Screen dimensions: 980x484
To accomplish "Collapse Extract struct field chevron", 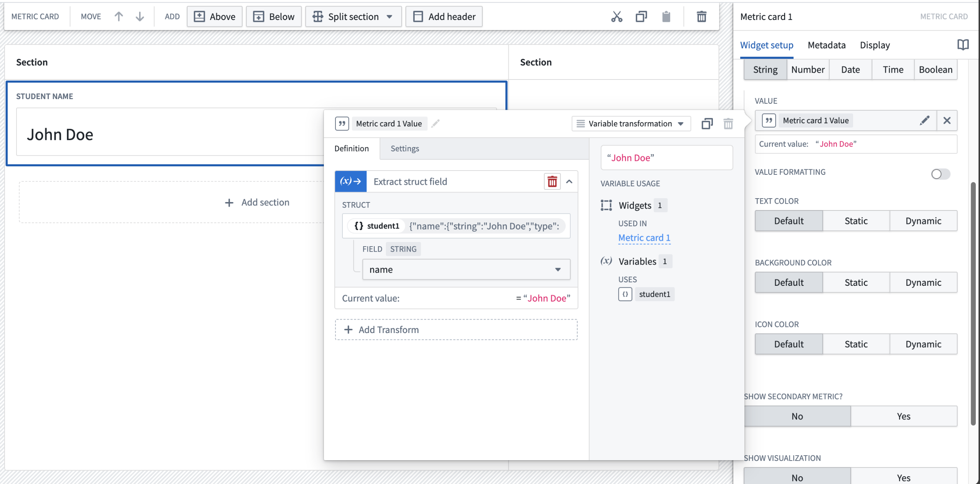I will [569, 182].
